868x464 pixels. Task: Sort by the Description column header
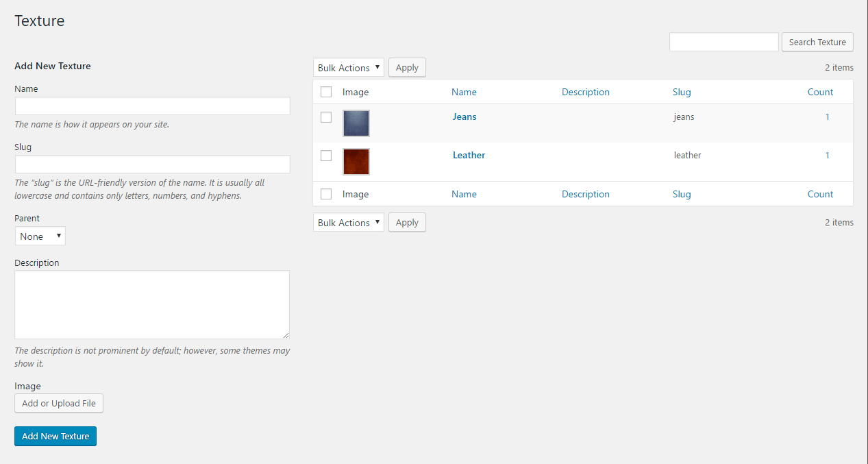pyautogui.click(x=585, y=92)
